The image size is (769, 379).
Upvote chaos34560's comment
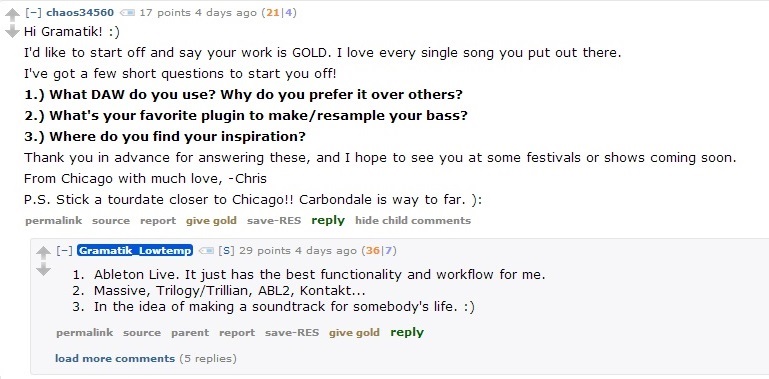12,15
